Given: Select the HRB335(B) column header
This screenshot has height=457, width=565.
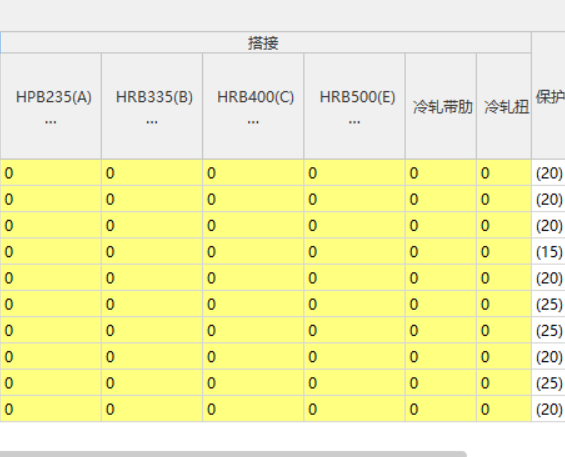Looking at the screenshot, I should (152, 106).
